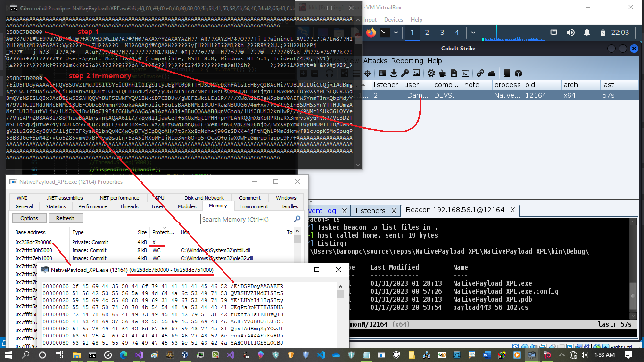
Task: Open the Reporting menu in Cobalt Strike
Action: [407, 61]
